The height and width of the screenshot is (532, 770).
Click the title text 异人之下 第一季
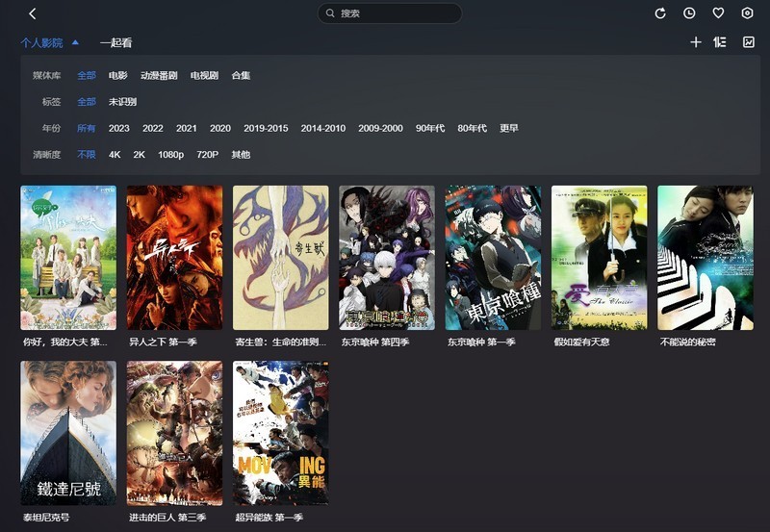163,342
